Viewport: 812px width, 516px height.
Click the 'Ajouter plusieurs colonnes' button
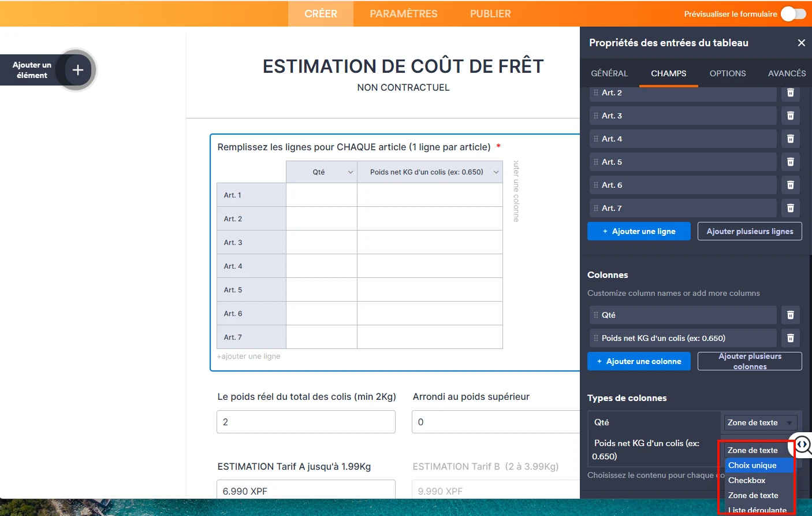coord(749,361)
